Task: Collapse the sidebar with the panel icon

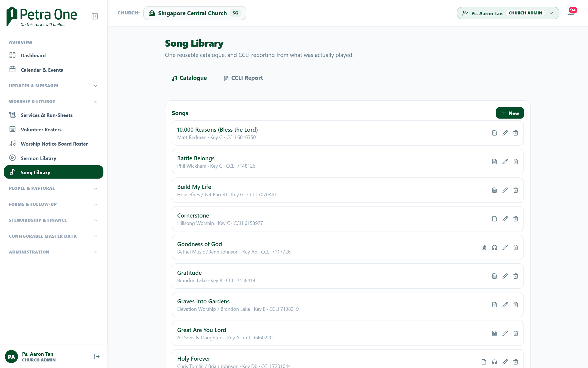Action: [x=95, y=16]
